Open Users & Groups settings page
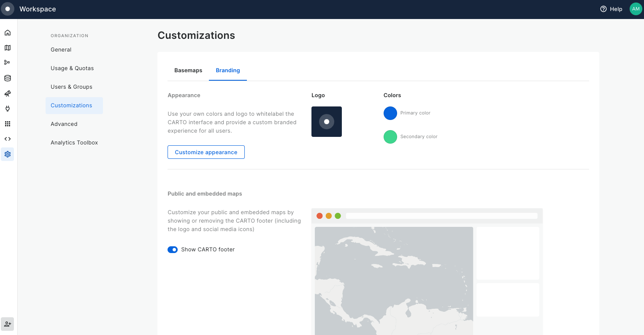This screenshot has height=335, width=644. pyautogui.click(x=71, y=87)
